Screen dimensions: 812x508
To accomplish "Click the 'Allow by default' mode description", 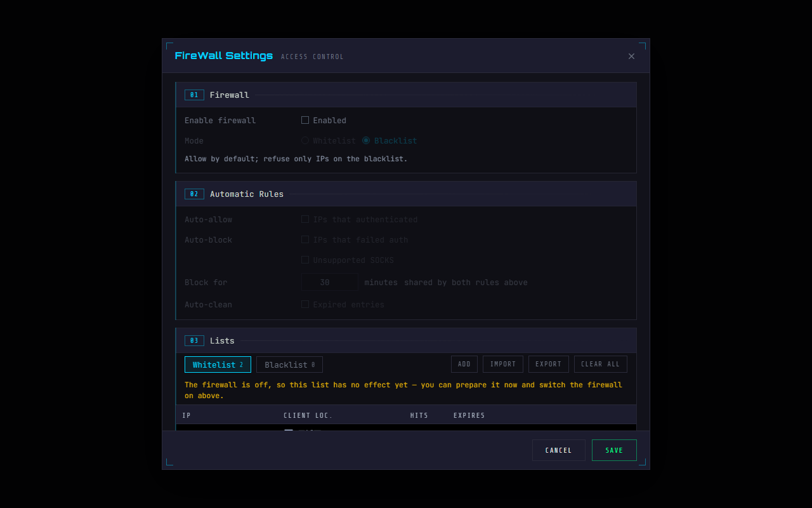I will (x=296, y=159).
